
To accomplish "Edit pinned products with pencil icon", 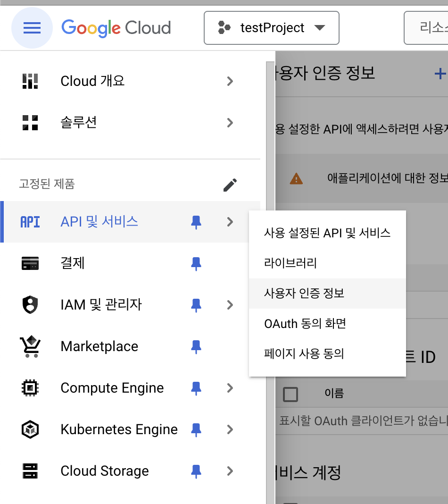I will [x=230, y=185].
